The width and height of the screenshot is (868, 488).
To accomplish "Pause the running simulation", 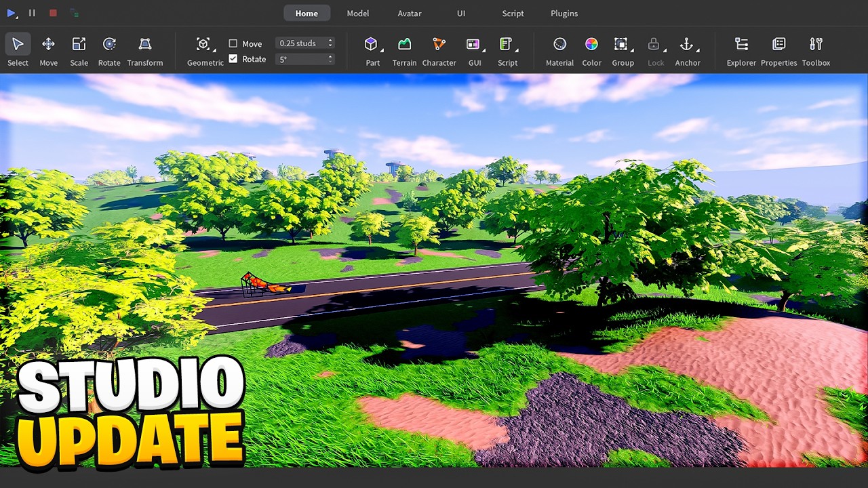I will pos(32,13).
